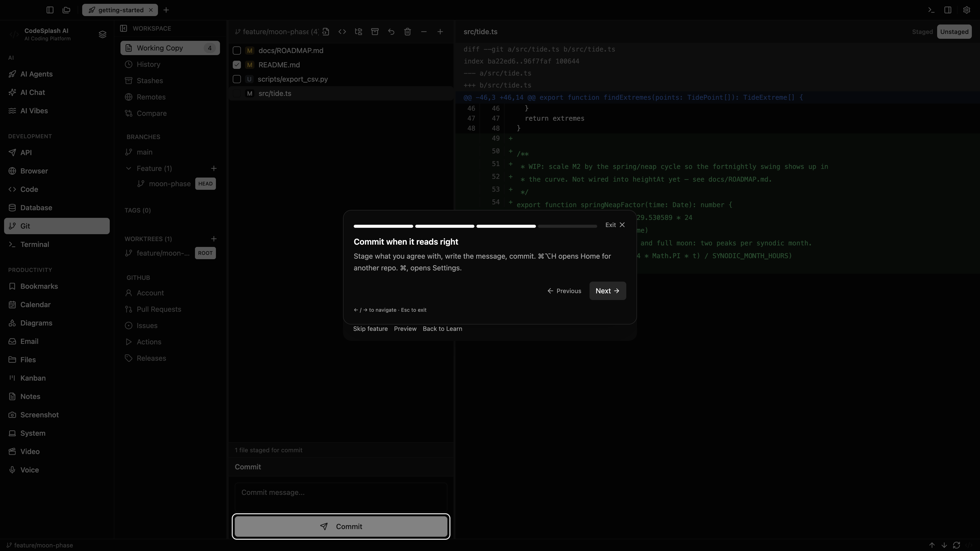Click the layers stack icon near CodeSplash AI

click(102, 35)
